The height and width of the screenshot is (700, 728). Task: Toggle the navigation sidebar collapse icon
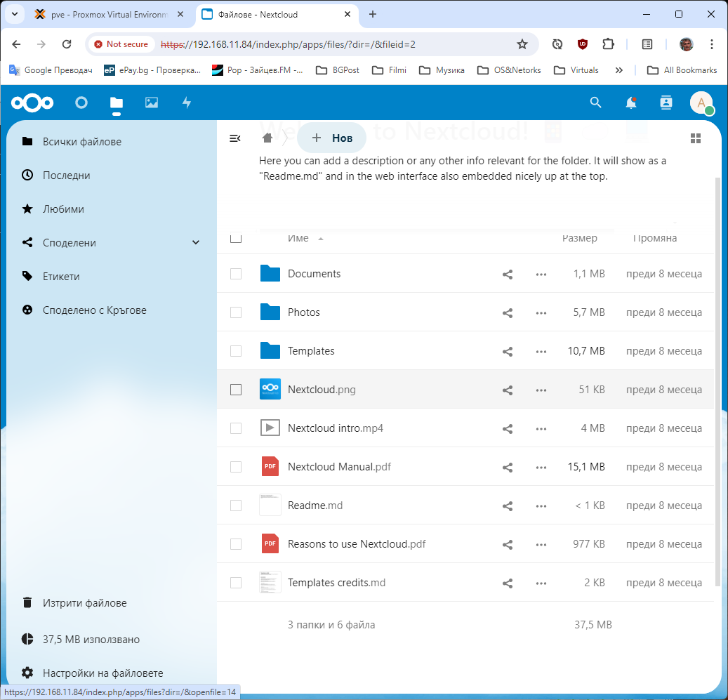coord(235,138)
